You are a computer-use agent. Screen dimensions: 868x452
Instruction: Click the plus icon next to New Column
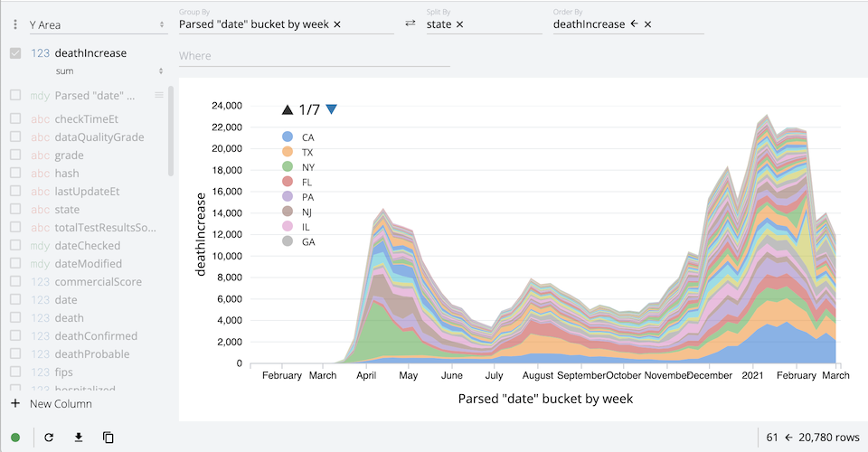15,403
